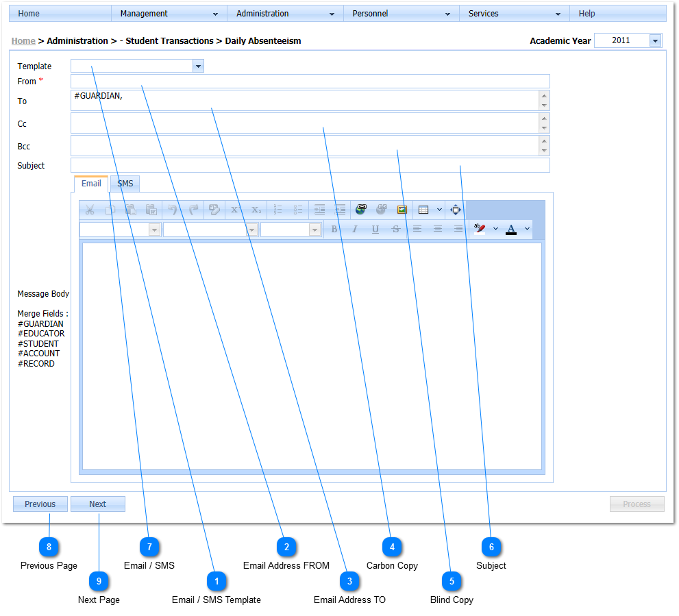The width and height of the screenshot is (679, 616).
Task: Toggle Strikethrough formatting
Action: pos(396,229)
